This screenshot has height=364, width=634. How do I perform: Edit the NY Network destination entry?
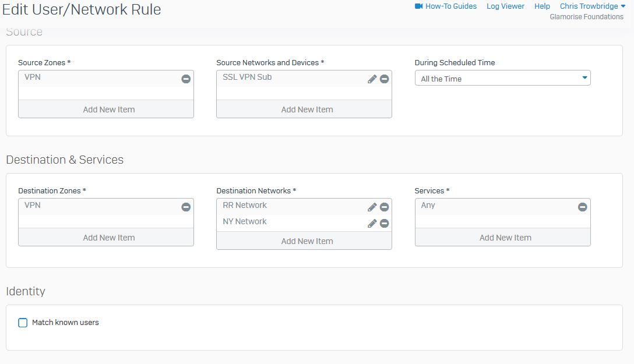372,223
